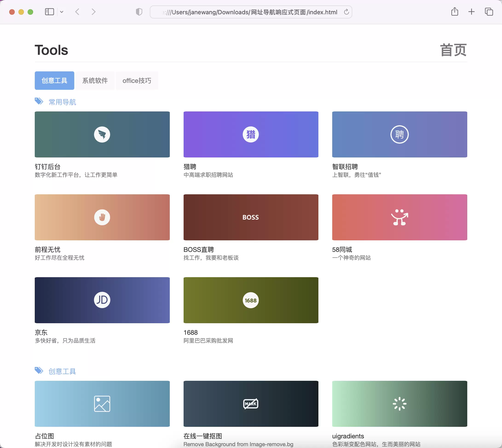This screenshot has height=448, width=502.
Task: Click the teal 钉钉后台 gradient card
Action: 102,134
